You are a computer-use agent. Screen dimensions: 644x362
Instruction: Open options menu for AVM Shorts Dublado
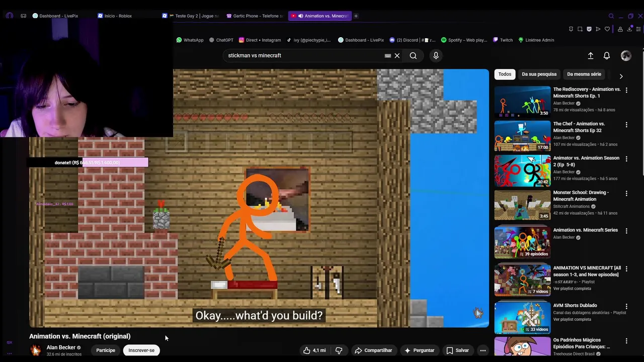(626, 306)
